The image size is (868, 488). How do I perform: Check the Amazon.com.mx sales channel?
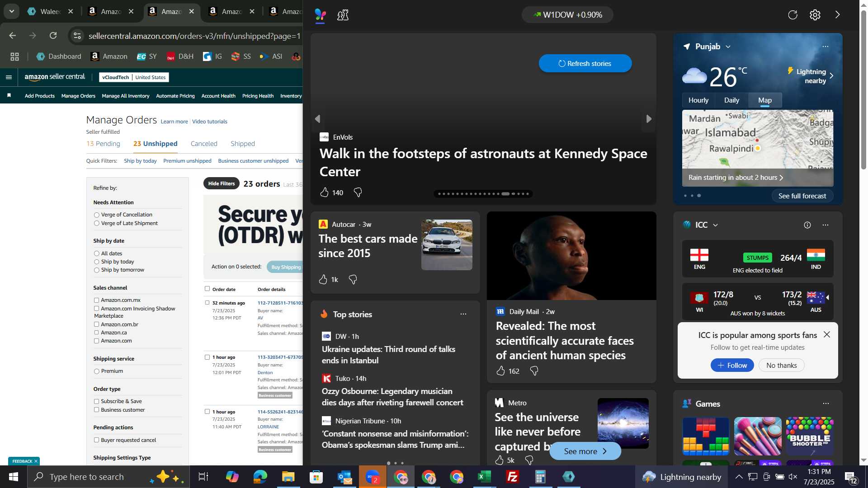coord(96,300)
